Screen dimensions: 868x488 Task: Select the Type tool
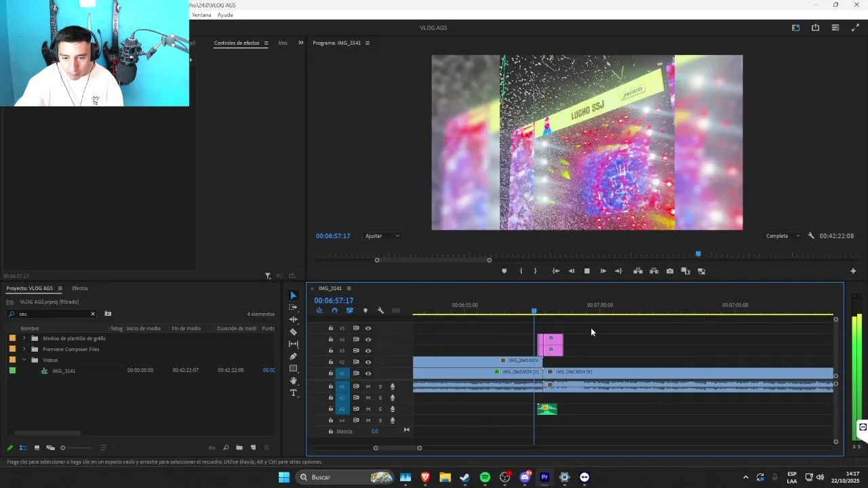click(293, 392)
